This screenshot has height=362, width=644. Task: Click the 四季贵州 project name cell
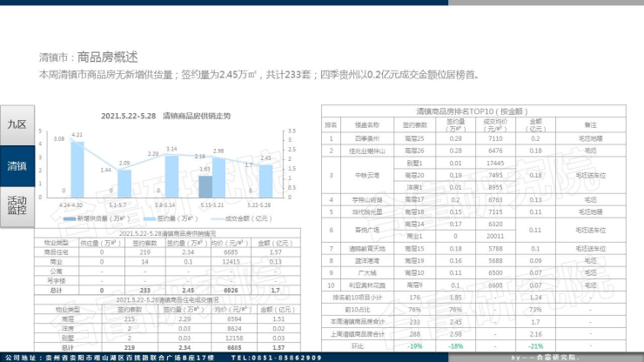(x=367, y=138)
